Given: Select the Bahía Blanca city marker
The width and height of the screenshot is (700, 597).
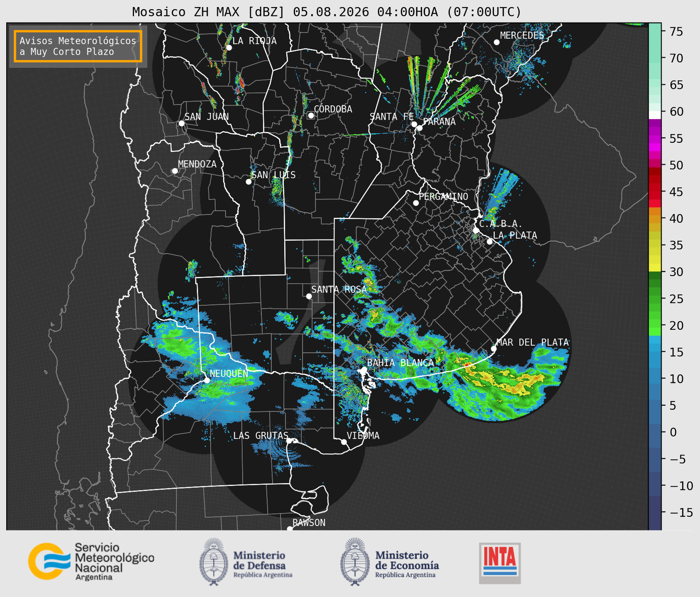Looking at the screenshot, I should click(x=364, y=369).
